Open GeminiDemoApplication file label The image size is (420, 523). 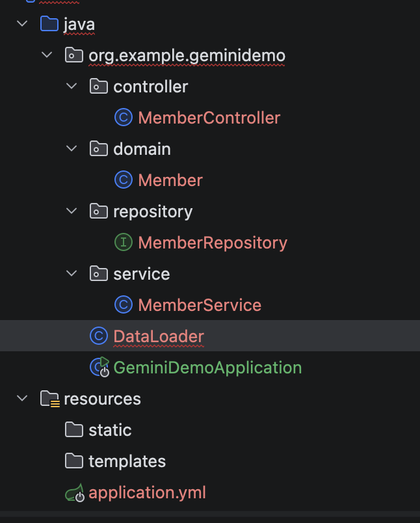pos(207,368)
